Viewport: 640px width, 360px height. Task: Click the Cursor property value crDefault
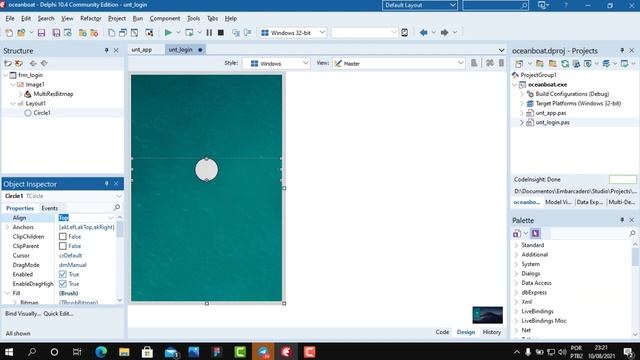(x=71, y=256)
